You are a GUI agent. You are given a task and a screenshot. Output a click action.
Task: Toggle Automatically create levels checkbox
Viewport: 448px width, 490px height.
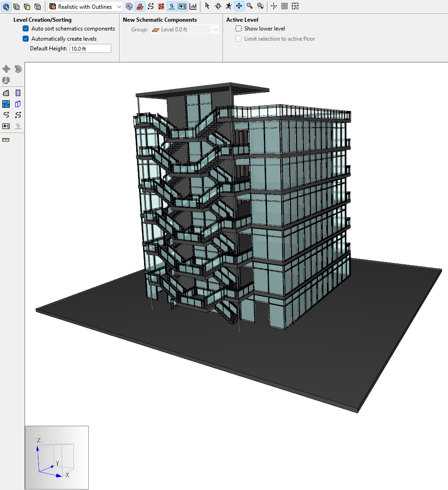[x=25, y=39]
